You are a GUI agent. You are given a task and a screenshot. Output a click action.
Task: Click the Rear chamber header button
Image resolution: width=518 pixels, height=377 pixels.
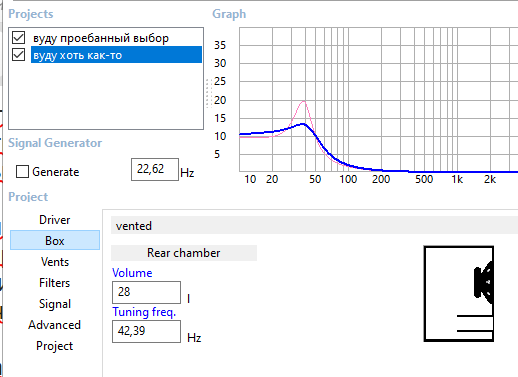point(184,253)
